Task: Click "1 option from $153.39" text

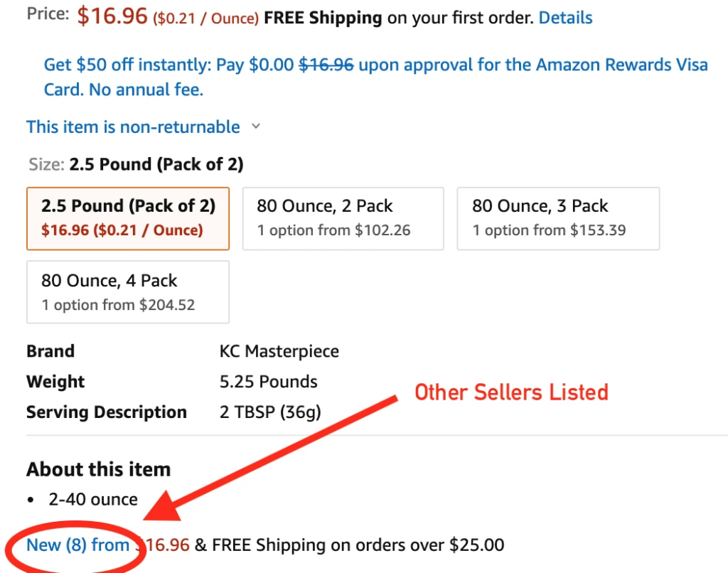Action: (x=551, y=230)
